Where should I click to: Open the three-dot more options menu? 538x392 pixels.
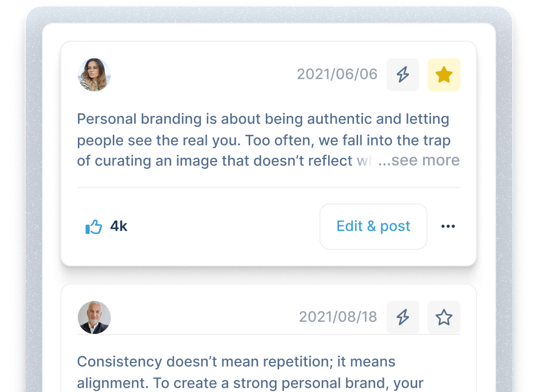click(448, 227)
